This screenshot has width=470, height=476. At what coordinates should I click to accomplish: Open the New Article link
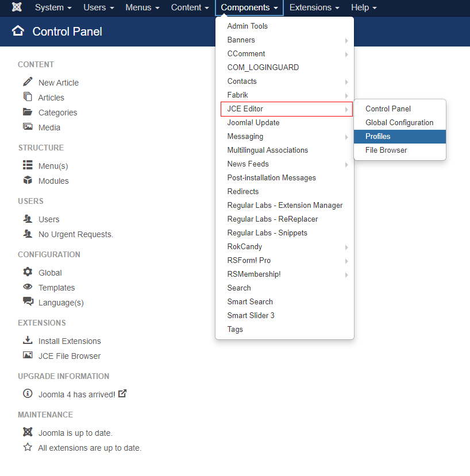[x=59, y=83]
